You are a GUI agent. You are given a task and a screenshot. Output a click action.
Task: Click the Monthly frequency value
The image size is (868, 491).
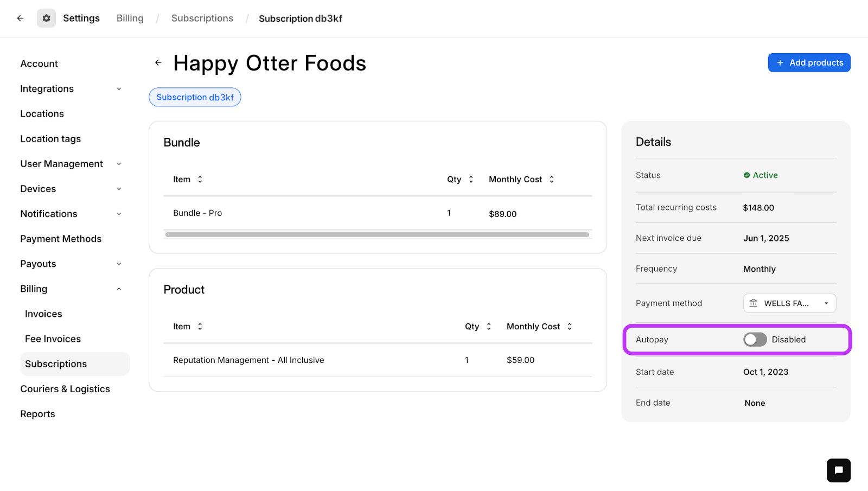click(x=759, y=269)
